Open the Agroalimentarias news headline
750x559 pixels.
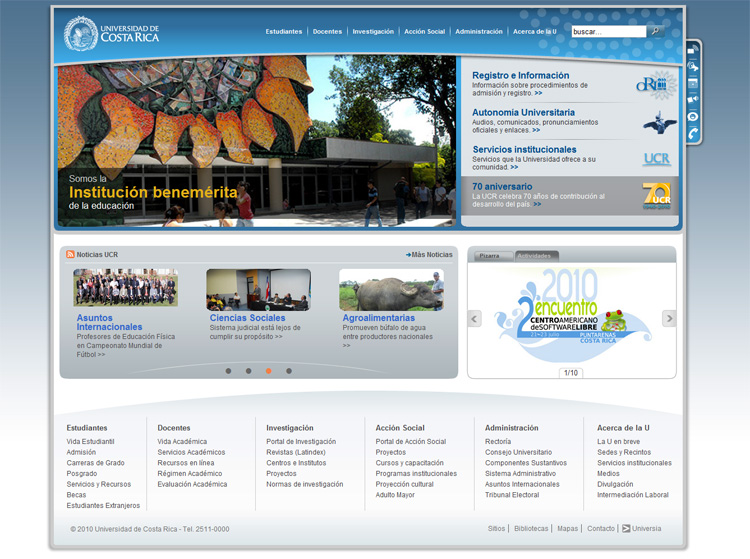[x=379, y=318]
